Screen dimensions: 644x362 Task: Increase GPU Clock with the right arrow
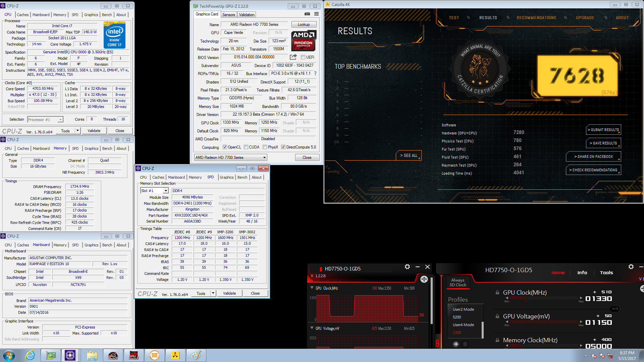581,298
